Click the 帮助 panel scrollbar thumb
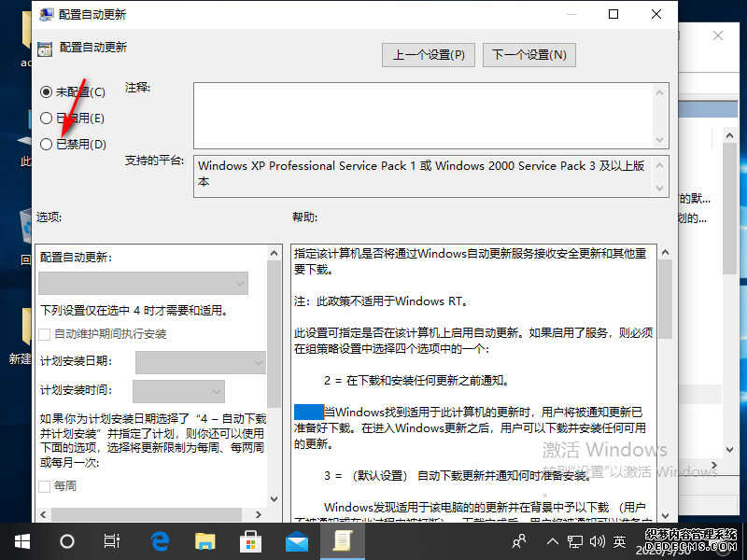The width and height of the screenshot is (747, 560). point(666,300)
